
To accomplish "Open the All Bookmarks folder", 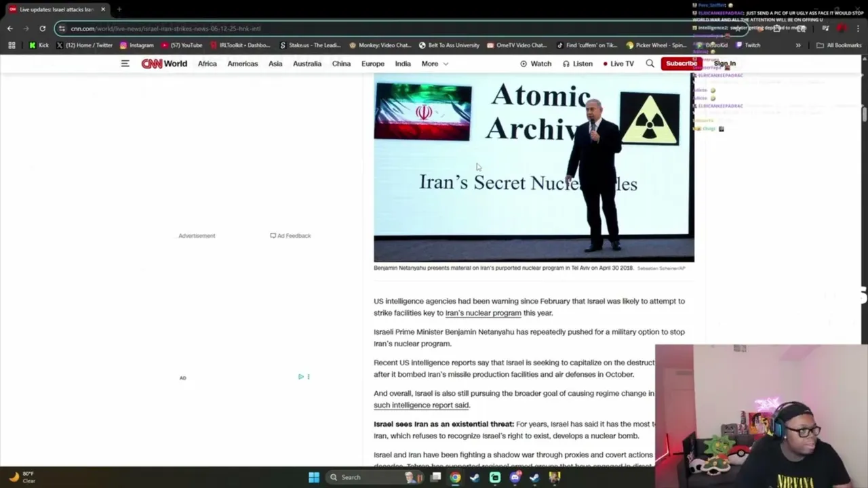I will click(839, 45).
